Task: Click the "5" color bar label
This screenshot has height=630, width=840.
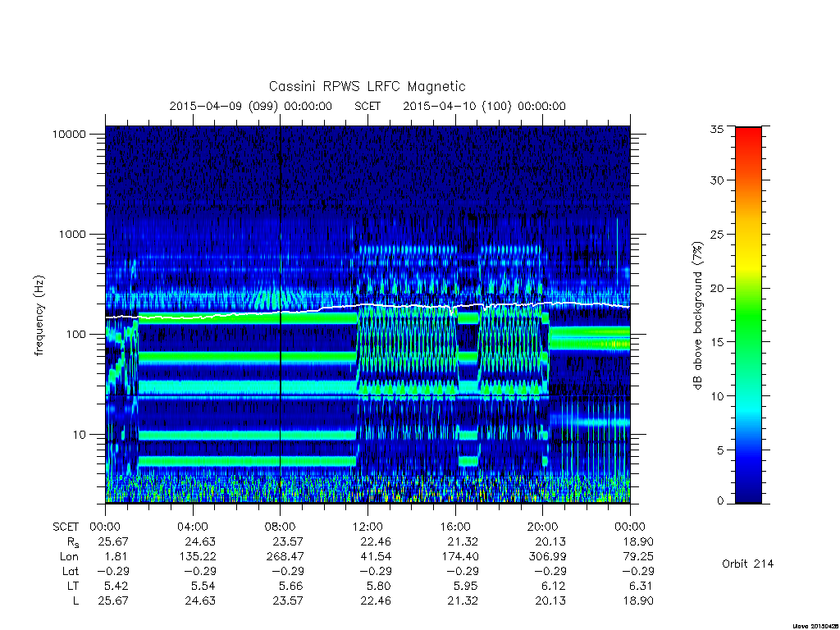Action: click(720, 450)
